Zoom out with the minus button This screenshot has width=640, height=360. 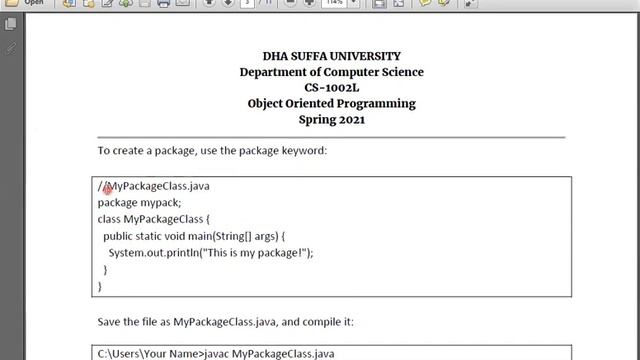tap(290, 3)
